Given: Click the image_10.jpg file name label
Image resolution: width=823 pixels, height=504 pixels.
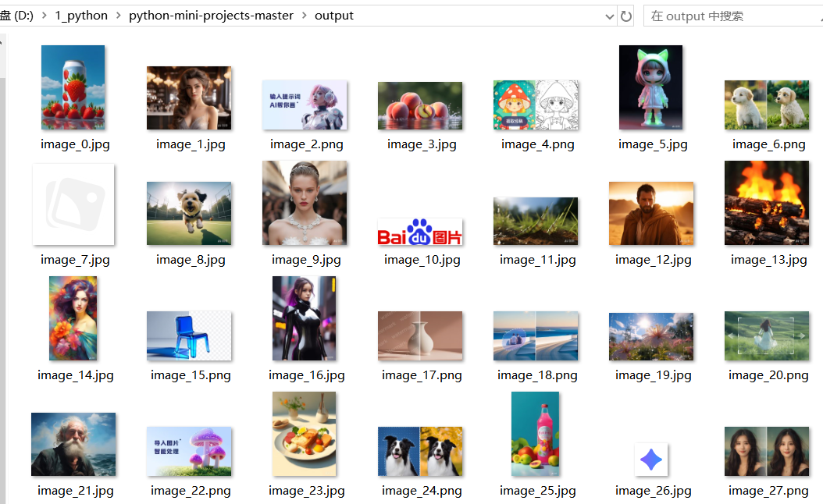Looking at the screenshot, I should coord(422,260).
